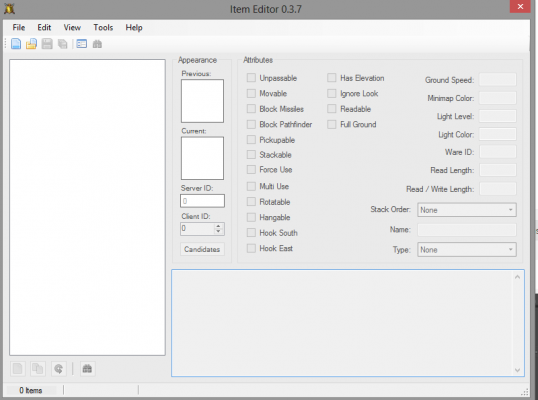Click the duplicate item icon below the list
Image resolution: width=538 pixels, height=400 pixels.
point(38,369)
